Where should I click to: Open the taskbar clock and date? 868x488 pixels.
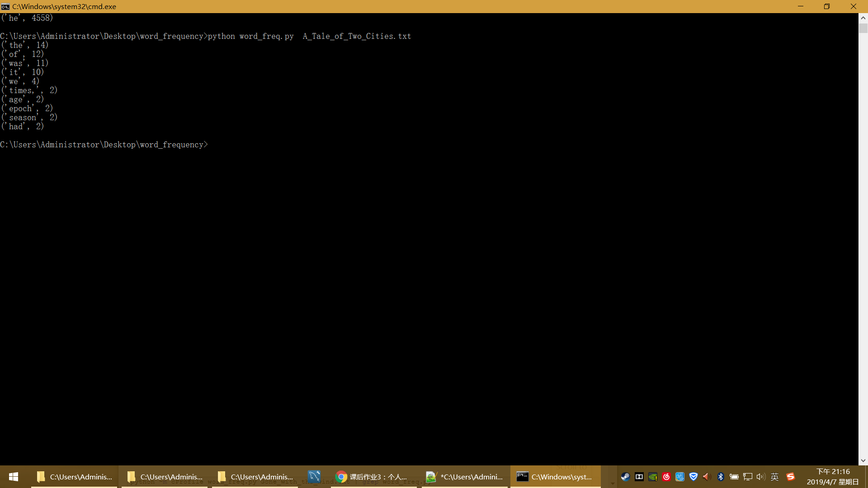pos(832,477)
